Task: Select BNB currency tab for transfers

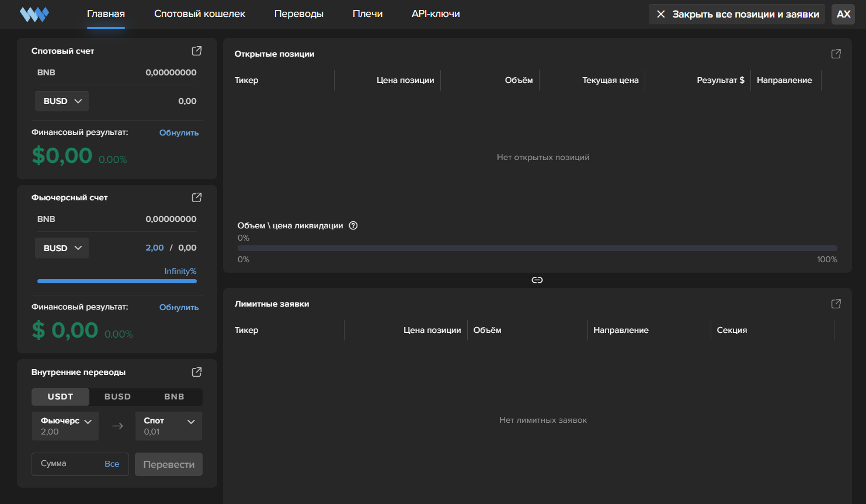Action: pyautogui.click(x=174, y=397)
